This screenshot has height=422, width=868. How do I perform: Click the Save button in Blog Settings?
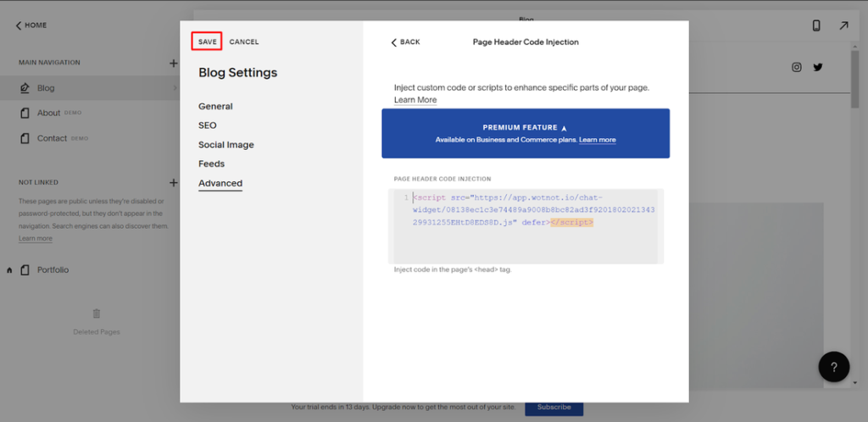coord(208,42)
